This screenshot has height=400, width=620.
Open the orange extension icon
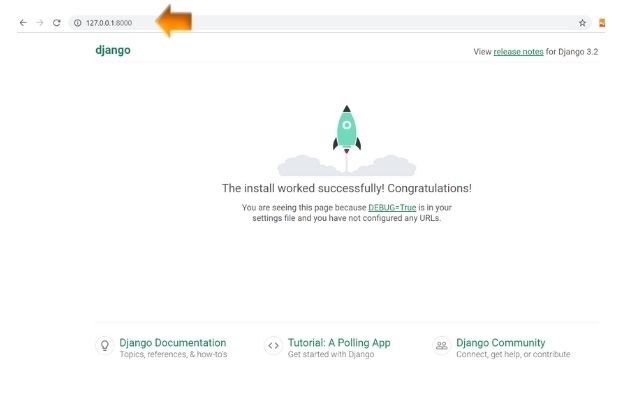click(601, 23)
